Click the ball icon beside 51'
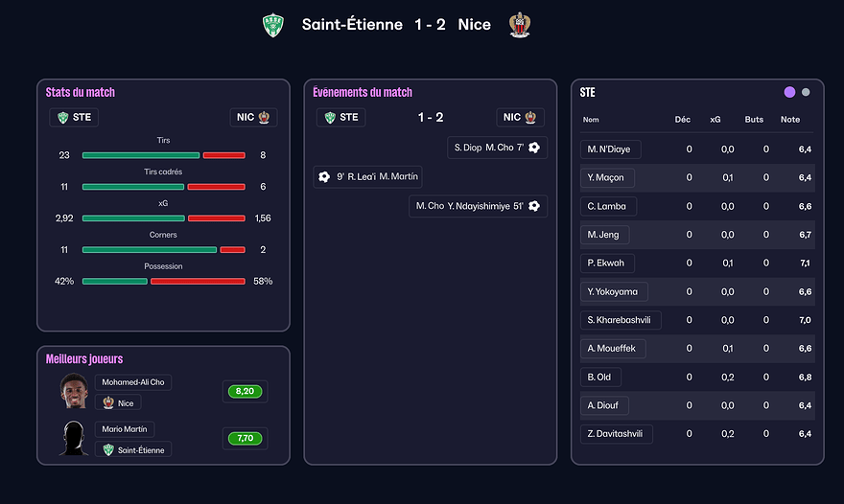This screenshot has width=844, height=504. click(534, 206)
